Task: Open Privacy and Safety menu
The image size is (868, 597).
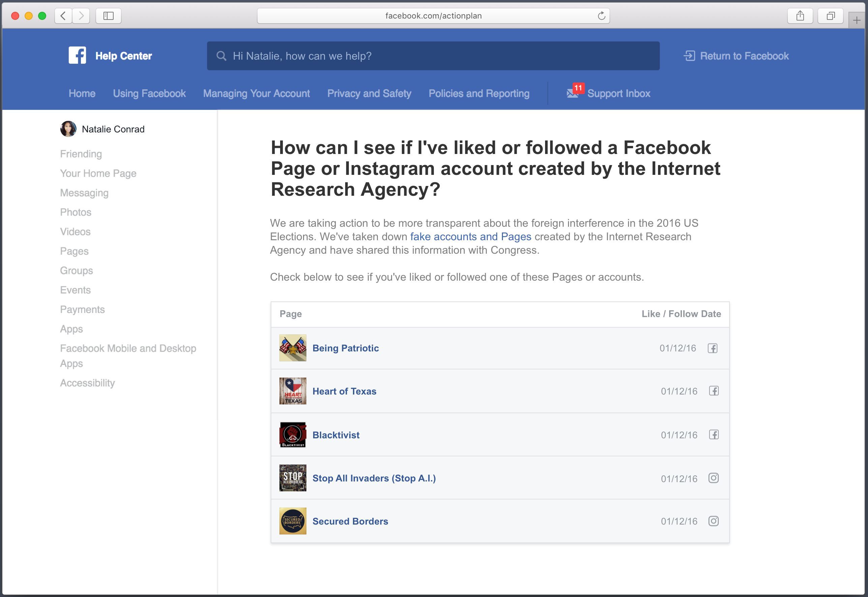Action: pyautogui.click(x=369, y=94)
